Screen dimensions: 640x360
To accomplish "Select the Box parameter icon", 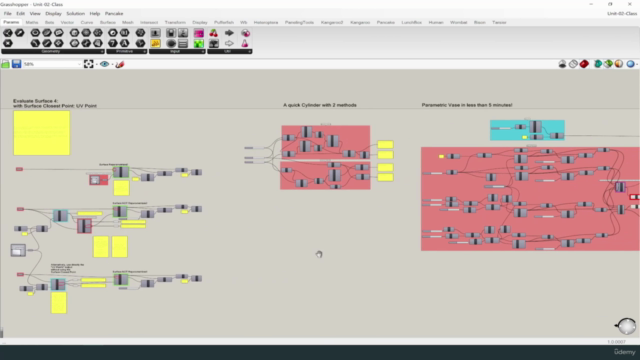I will 74,33.
